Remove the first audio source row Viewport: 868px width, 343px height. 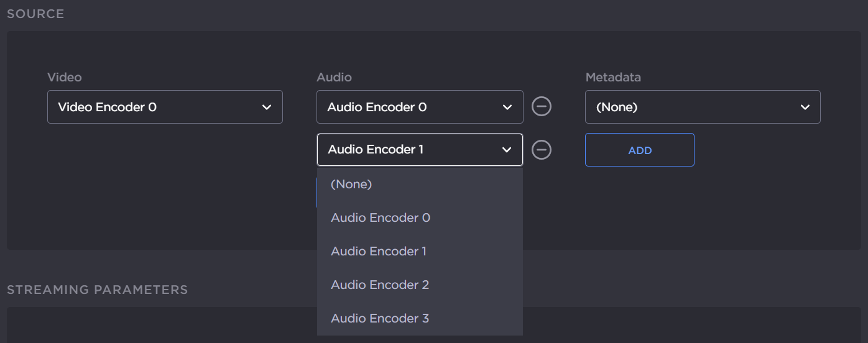(x=542, y=107)
